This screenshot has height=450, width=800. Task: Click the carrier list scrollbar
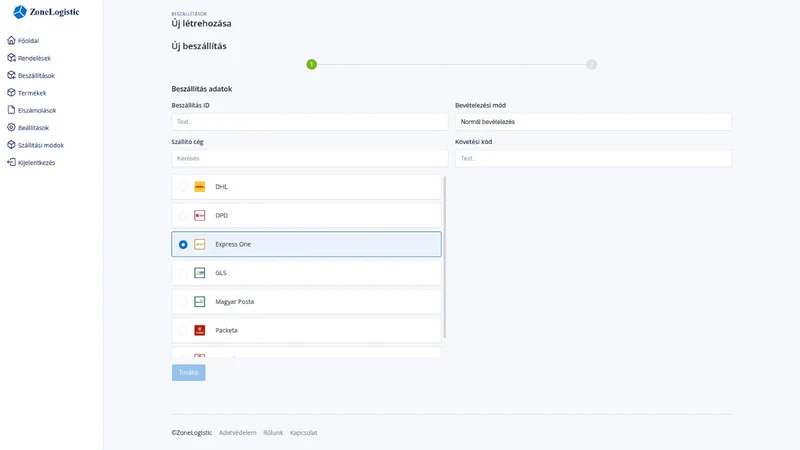click(x=444, y=257)
